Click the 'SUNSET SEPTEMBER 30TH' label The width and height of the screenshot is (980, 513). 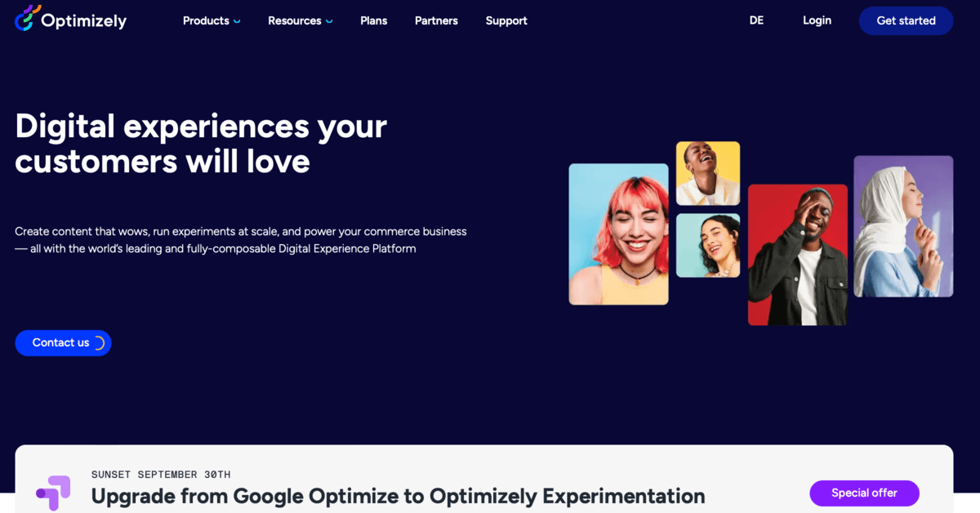161,475
